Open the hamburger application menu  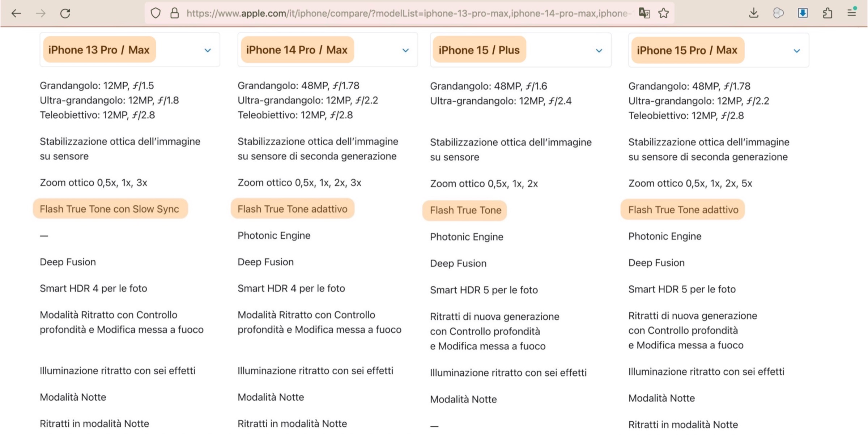pos(852,13)
